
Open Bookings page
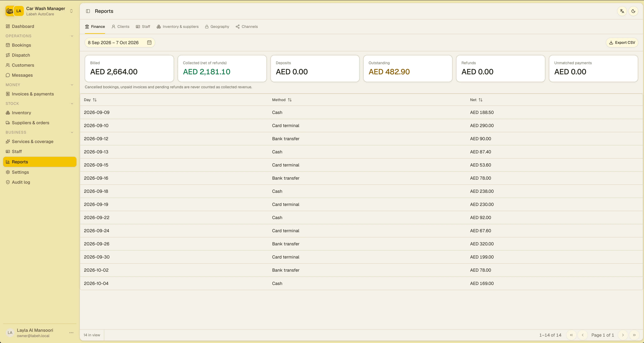pos(40,45)
